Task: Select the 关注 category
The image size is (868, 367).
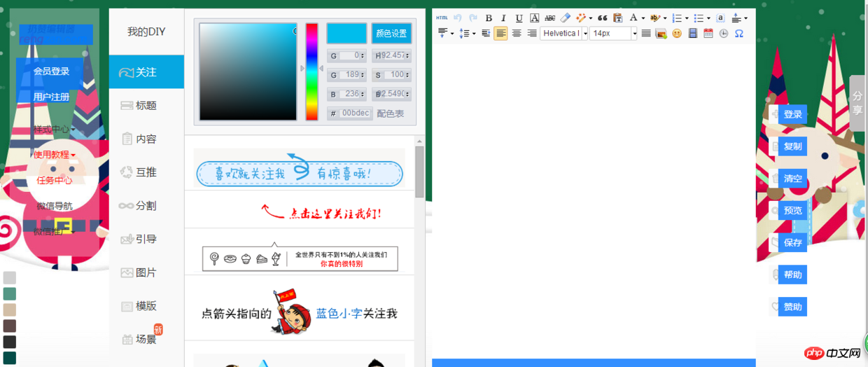Action: pyautogui.click(x=146, y=72)
